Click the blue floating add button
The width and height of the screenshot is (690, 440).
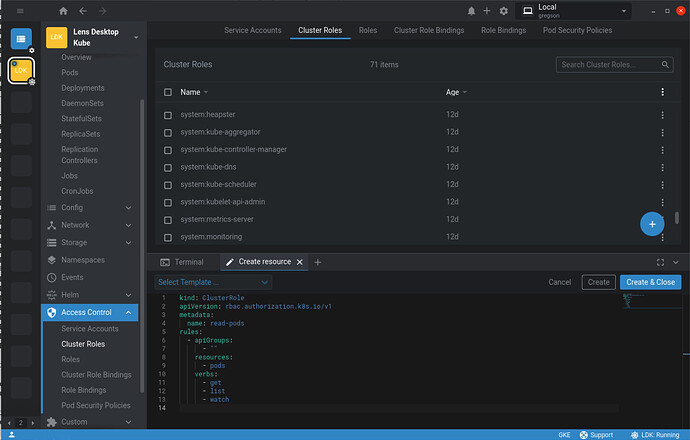[x=652, y=224]
